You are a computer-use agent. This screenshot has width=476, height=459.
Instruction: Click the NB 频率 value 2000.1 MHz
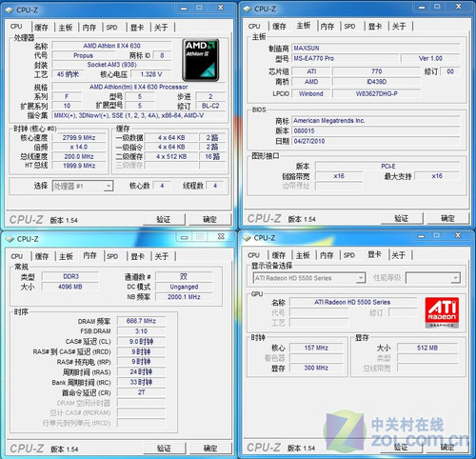[184, 297]
